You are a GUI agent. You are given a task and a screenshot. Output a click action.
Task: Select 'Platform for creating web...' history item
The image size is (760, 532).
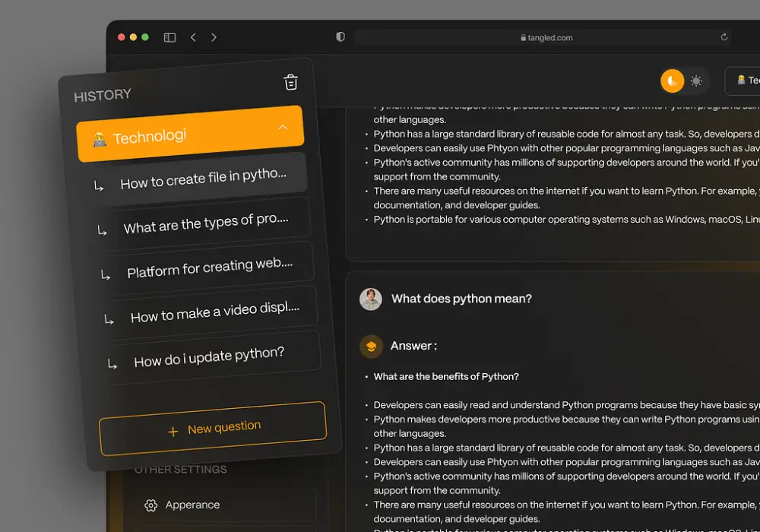(209, 268)
